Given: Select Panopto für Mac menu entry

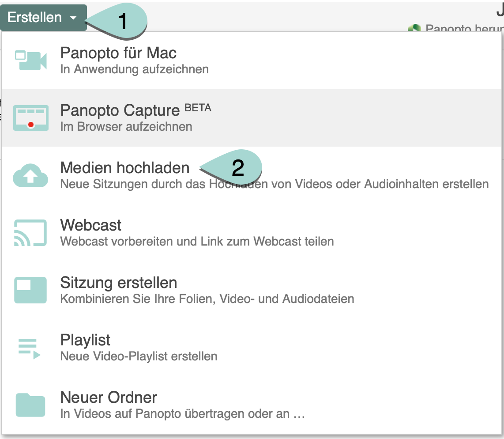Looking at the screenshot, I should (118, 53).
